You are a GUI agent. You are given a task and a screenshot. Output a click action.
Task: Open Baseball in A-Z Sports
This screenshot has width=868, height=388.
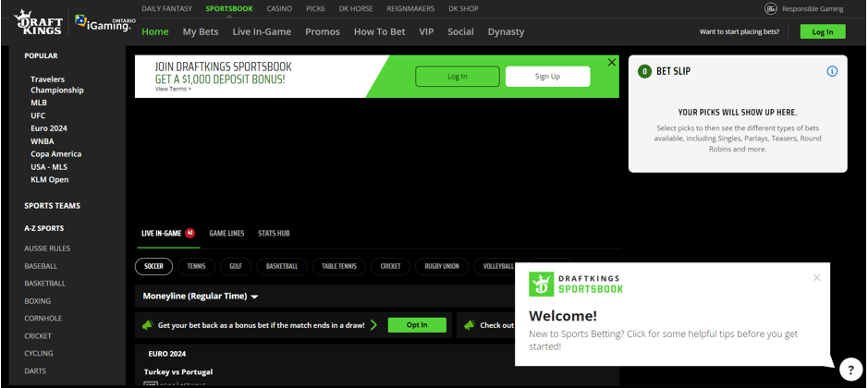(41, 266)
